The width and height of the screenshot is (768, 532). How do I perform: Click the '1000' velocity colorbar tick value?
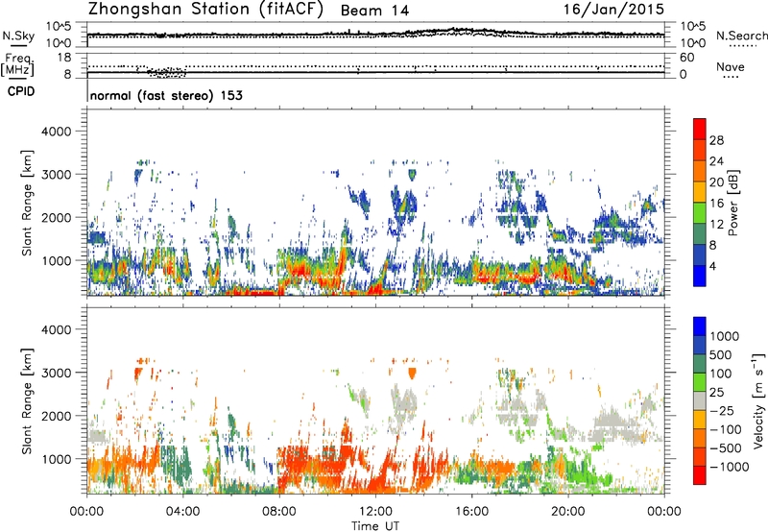725,336
